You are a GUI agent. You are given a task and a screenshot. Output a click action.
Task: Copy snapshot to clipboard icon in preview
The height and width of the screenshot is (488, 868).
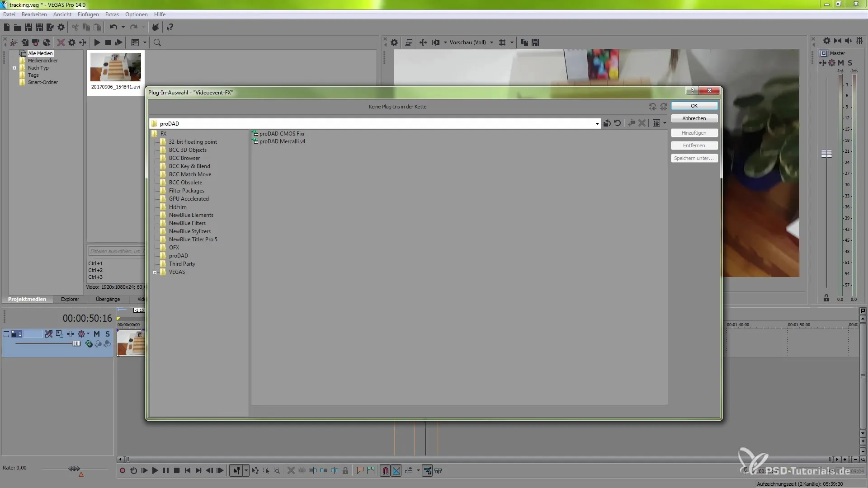point(524,42)
